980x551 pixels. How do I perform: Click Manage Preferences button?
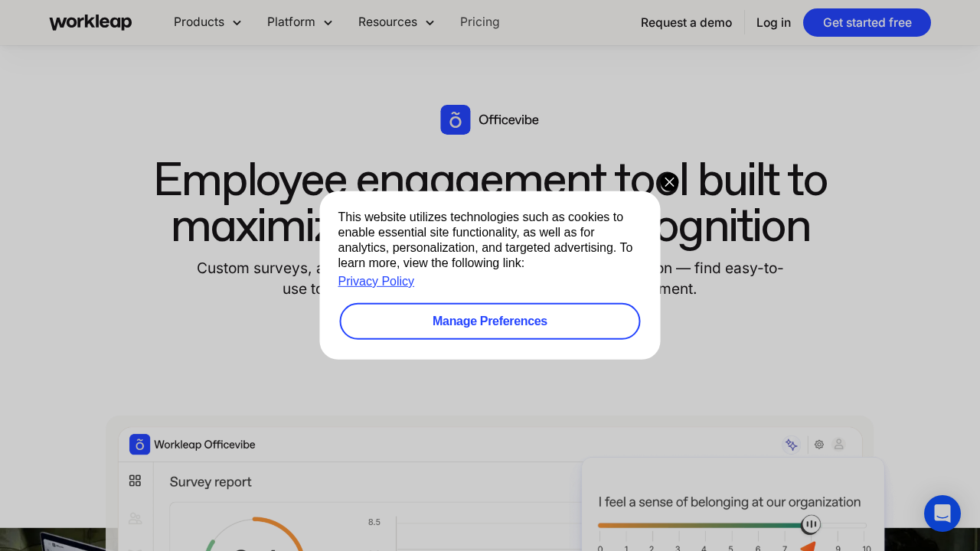(x=490, y=321)
